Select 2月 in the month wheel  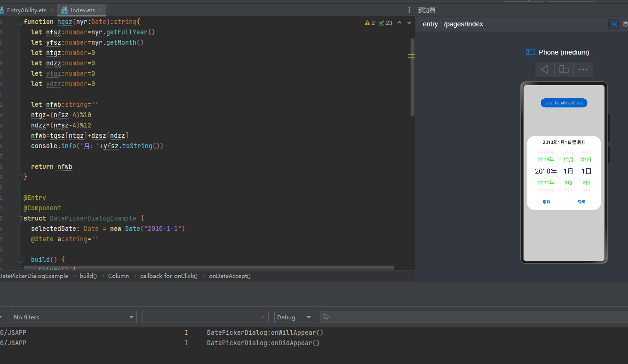[x=569, y=182]
